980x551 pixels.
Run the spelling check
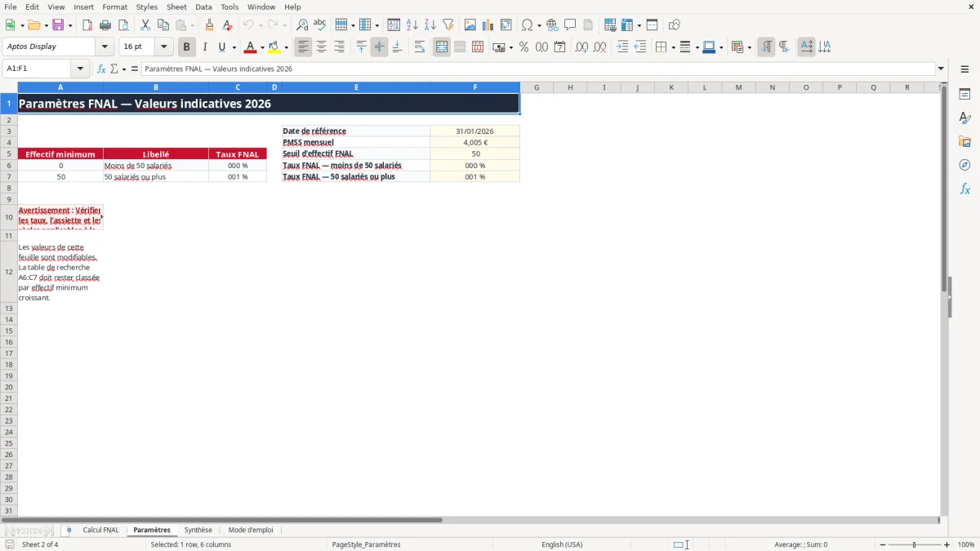320,25
